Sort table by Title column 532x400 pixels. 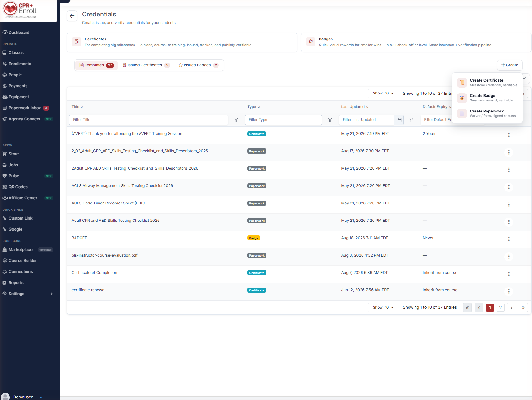77,107
